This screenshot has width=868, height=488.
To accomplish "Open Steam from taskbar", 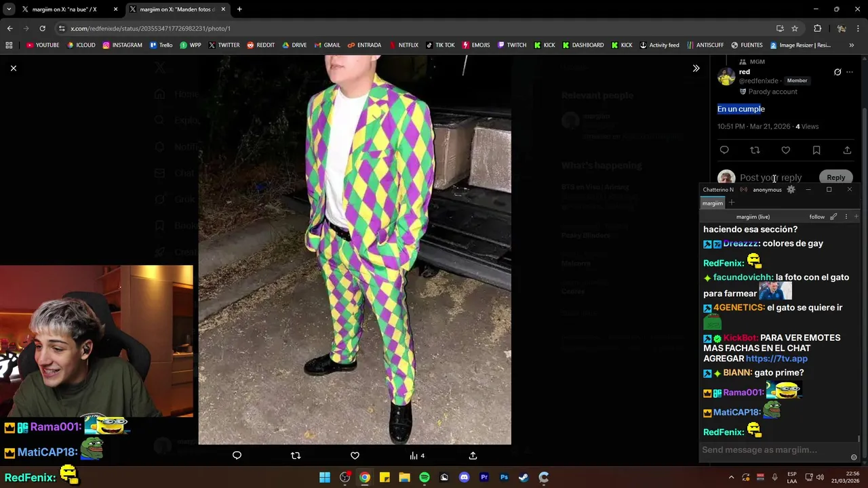I will (x=524, y=477).
